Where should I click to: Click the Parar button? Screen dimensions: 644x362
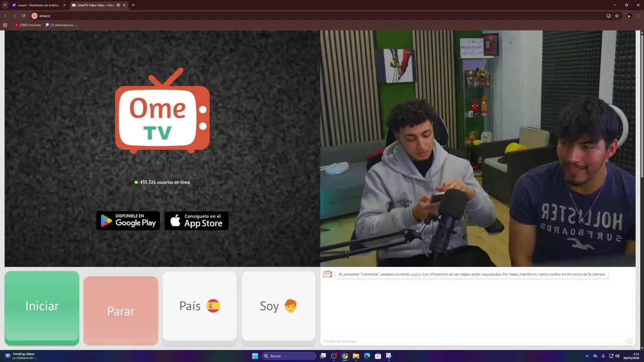(121, 311)
